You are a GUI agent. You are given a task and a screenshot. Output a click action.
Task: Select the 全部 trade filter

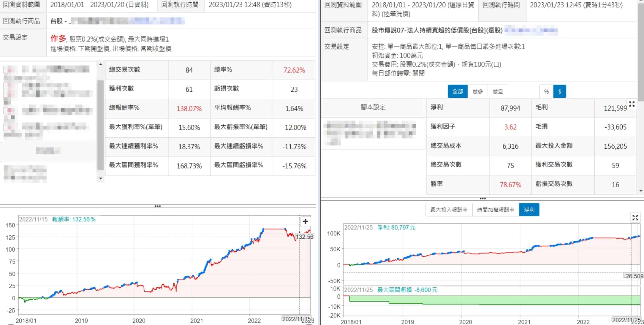(x=458, y=91)
